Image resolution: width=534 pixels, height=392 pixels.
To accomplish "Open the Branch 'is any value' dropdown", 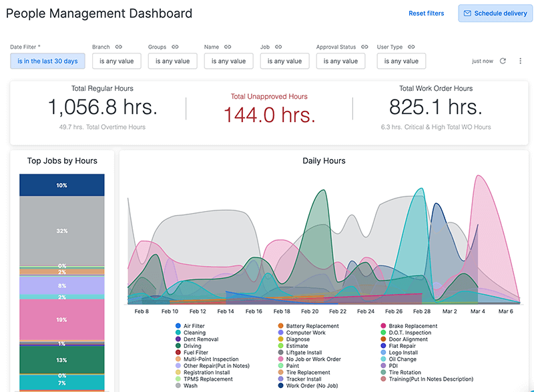I will pyautogui.click(x=117, y=61).
